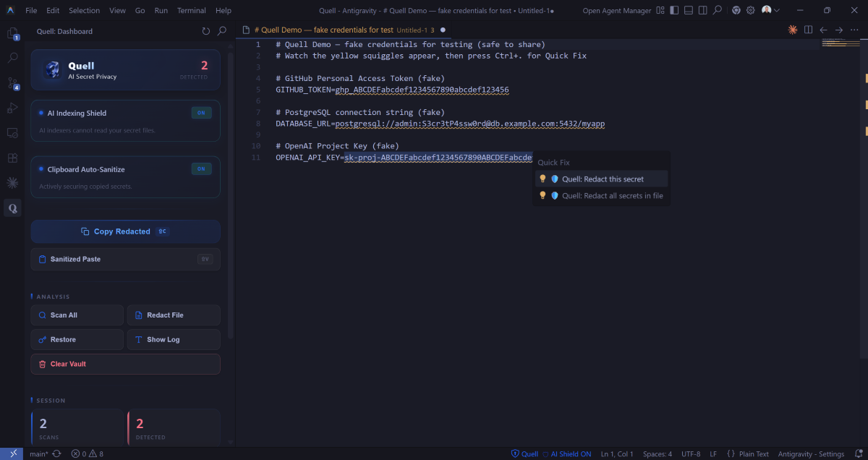Refresh the Quell Dashboard panel

pos(206,31)
